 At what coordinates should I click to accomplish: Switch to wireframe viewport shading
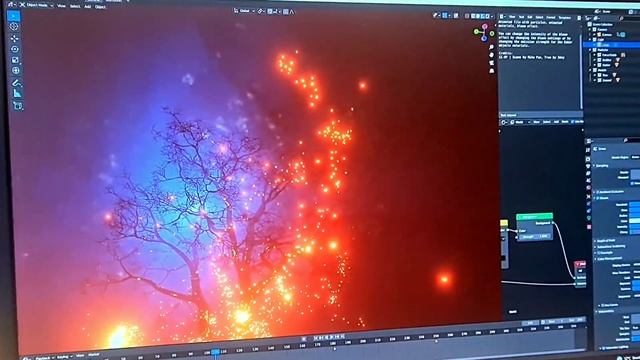473,16
